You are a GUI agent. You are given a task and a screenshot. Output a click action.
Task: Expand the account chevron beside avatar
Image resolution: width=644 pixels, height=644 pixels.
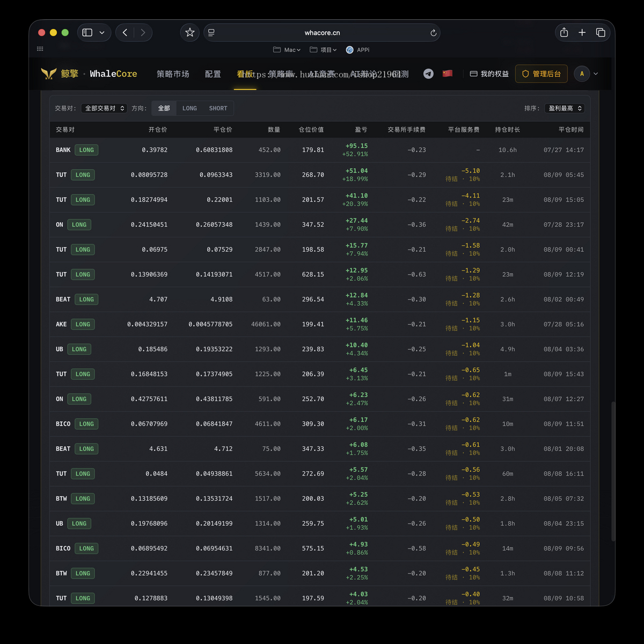[596, 74]
